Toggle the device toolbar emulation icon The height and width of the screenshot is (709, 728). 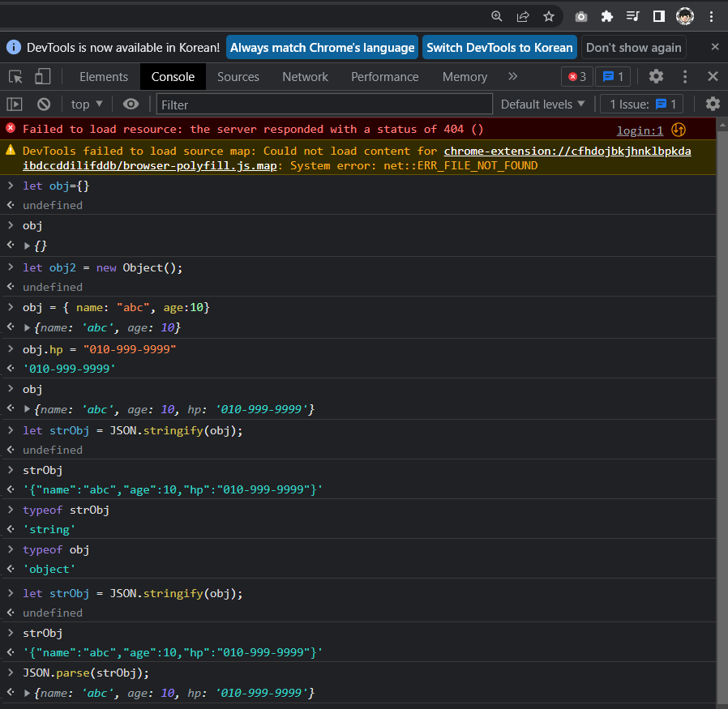click(x=43, y=76)
